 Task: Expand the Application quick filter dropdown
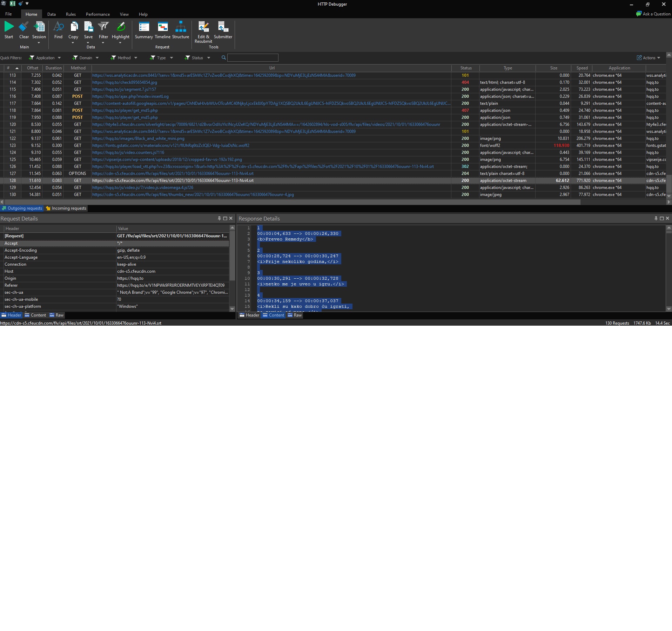tap(59, 58)
